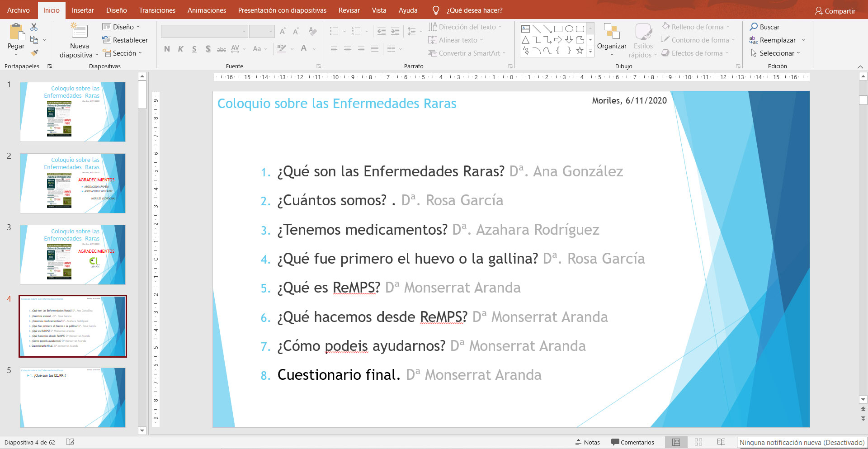This screenshot has width=868, height=449.
Task: Click the Buscar magnifier icon
Action: point(754,27)
